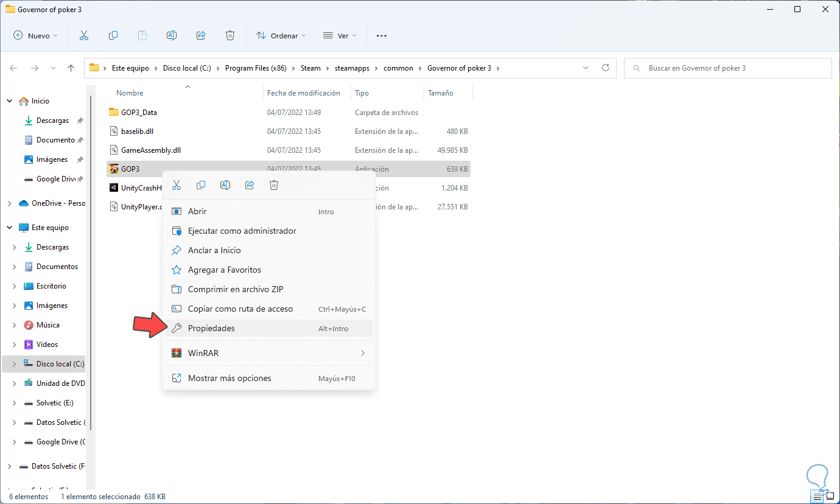Select Vídeos in the sidebar
The width and height of the screenshot is (840, 504).
[47, 345]
